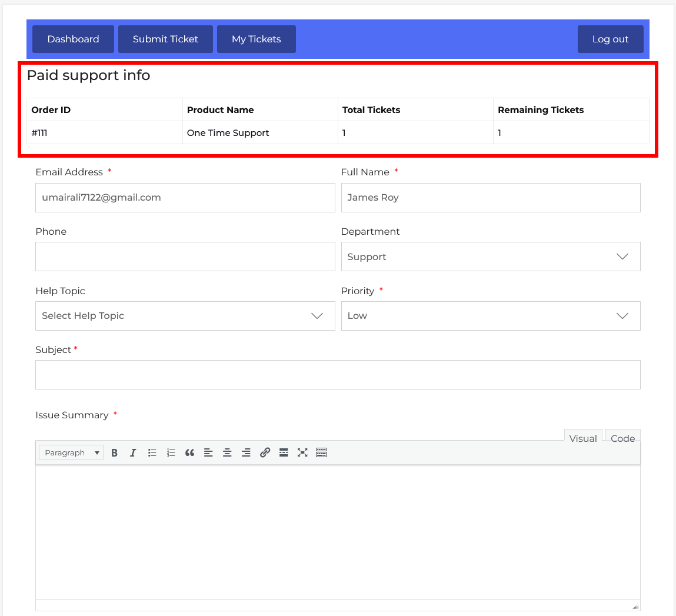
Task: Insert a Read More tag
Action: (x=284, y=452)
